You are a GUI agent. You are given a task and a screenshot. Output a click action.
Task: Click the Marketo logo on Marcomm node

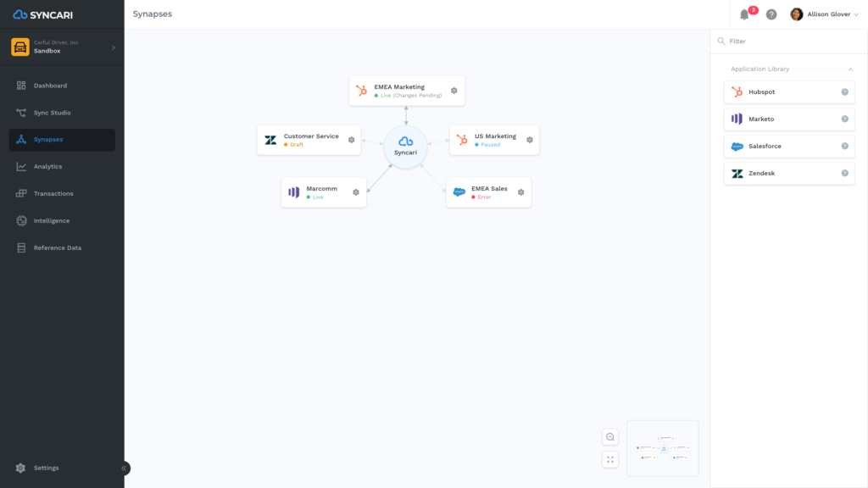pos(294,192)
